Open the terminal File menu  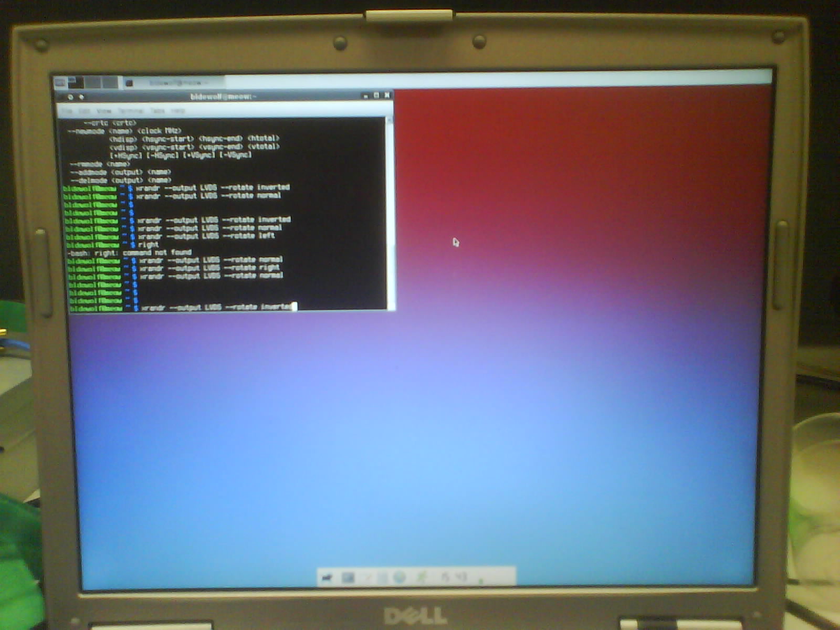(67, 111)
